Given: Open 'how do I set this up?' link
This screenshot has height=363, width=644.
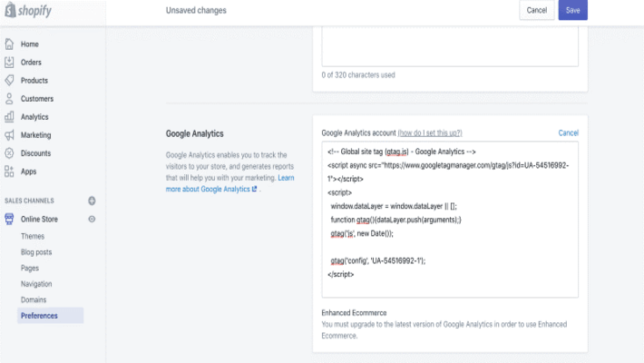Looking at the screenshot, I should 430,132.
